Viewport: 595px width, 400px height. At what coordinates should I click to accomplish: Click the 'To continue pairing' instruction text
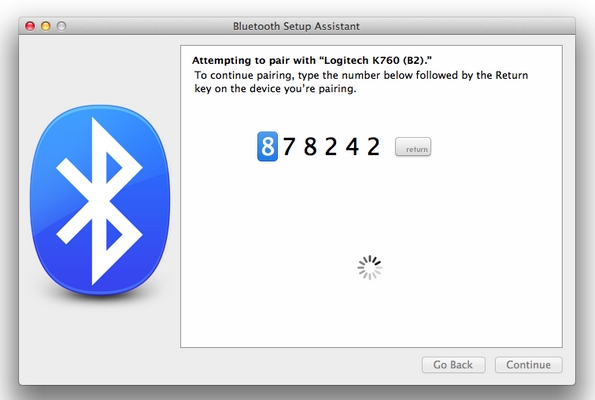tap(361, 82)
